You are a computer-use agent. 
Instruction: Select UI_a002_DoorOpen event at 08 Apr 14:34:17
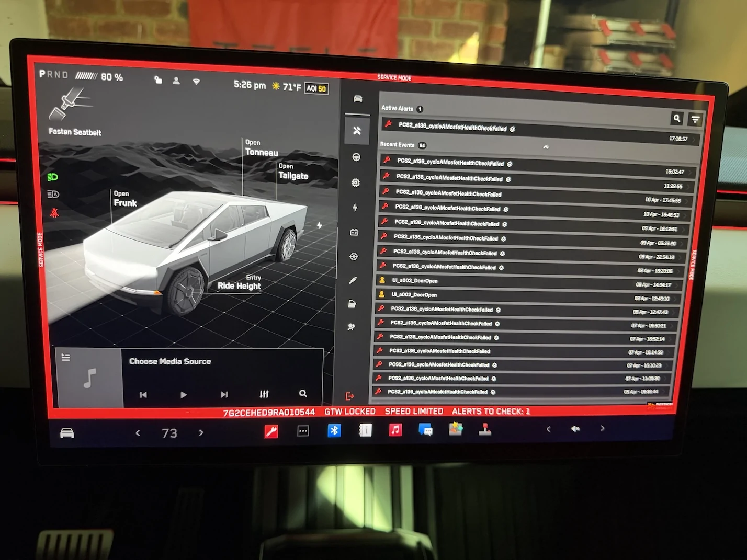tap(527, 282)
